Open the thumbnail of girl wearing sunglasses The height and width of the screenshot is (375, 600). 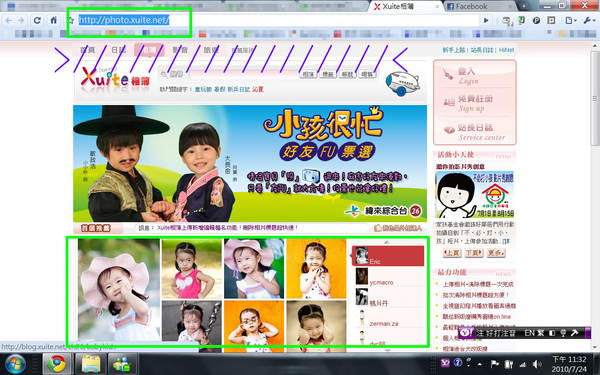click(x=254, y=326)
